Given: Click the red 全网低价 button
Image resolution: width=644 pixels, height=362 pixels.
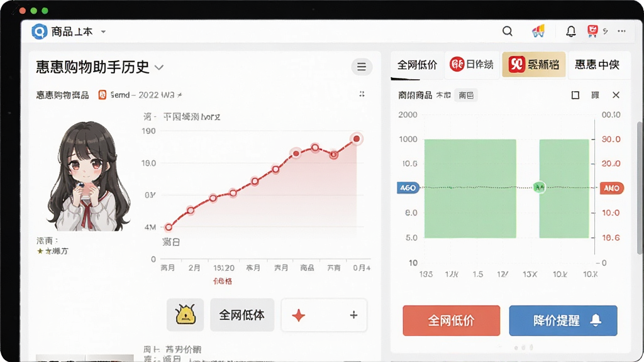Looking at the screenshot, I should [x=452, y=321].
